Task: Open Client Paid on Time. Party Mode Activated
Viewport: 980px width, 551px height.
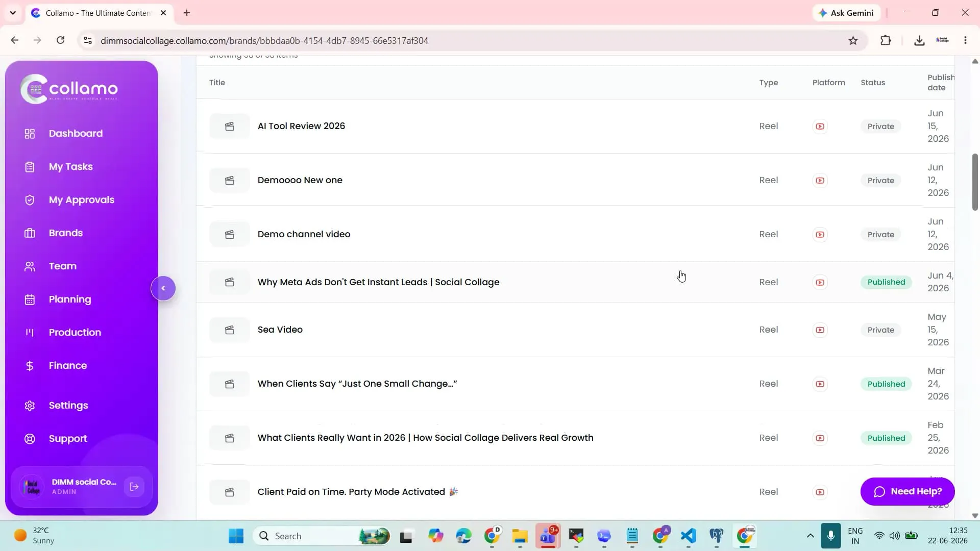Action: click(x=358, y=492)
